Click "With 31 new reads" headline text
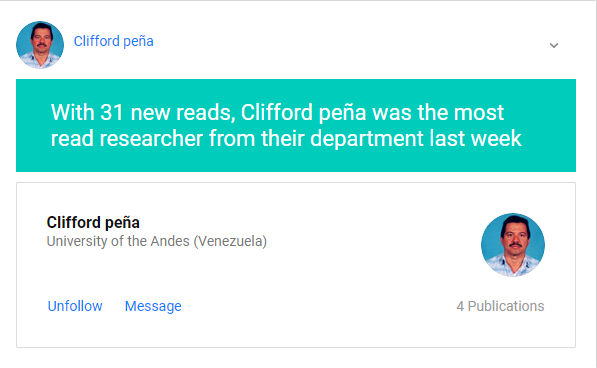597x368 pixels. click(141, 112)
